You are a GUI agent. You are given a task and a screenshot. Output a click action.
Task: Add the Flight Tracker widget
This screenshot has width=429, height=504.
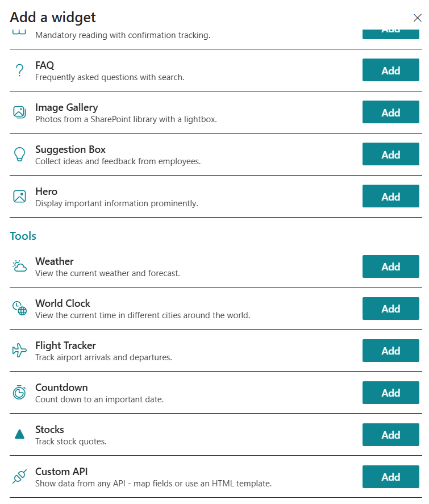click(391, 351)
